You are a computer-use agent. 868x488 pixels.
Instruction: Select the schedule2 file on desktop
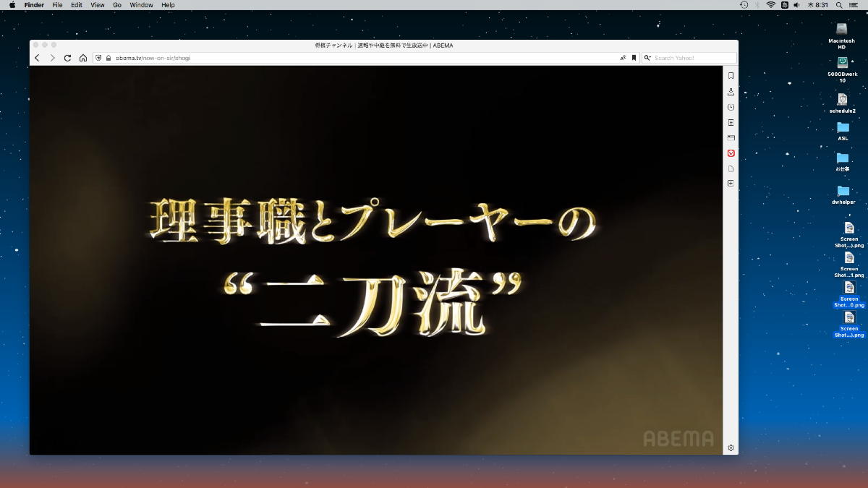(842, 99)
